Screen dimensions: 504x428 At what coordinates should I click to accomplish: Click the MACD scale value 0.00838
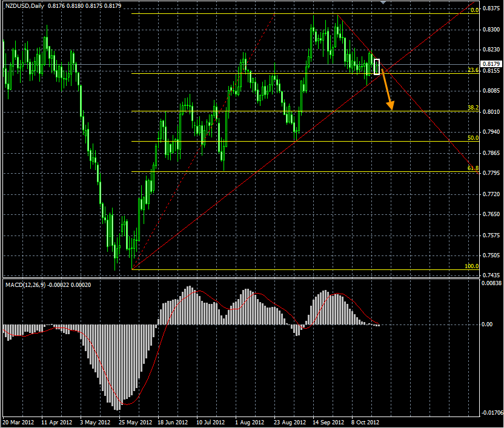tap(491, 283)
